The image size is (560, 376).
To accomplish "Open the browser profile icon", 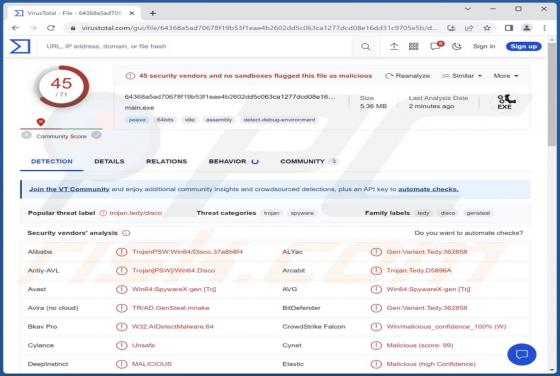I will click(526, 28).
